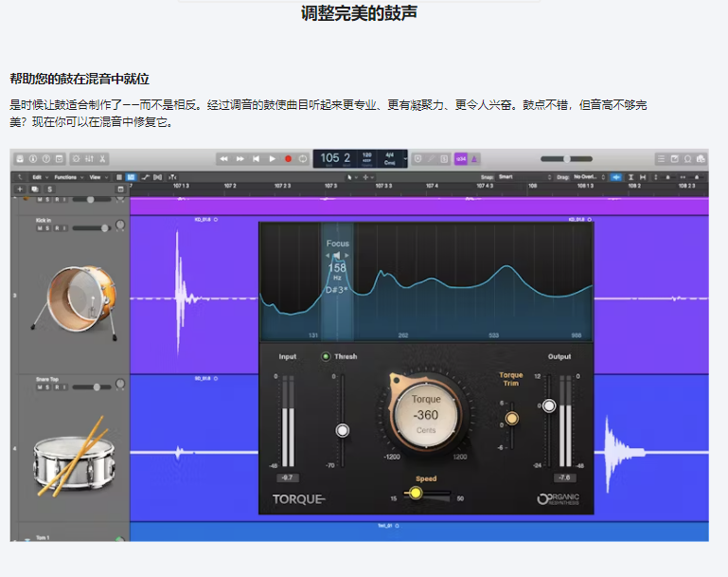Record-enable the Kick in track

57,228
